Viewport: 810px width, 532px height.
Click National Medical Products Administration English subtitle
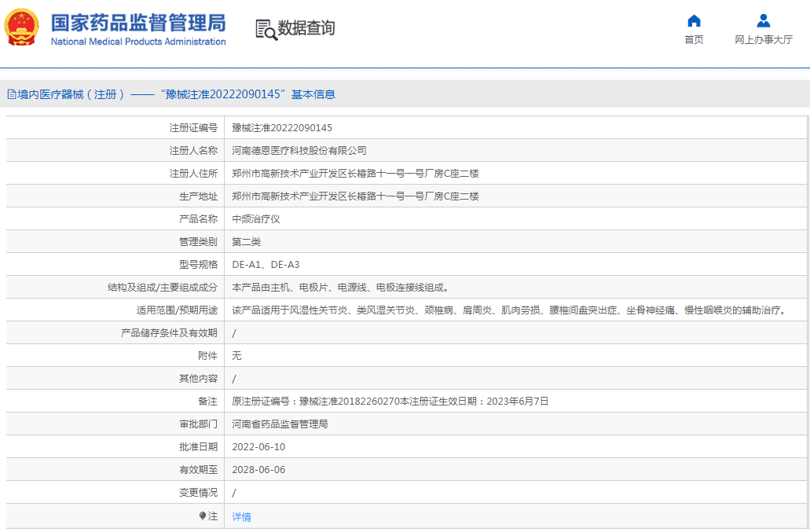[x=138, y=42]
